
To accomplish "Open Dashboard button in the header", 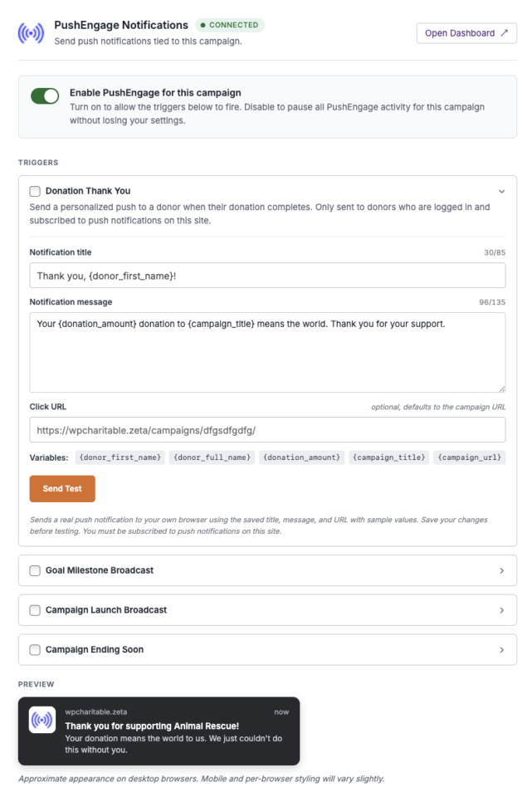I will [x=466, y=33].
